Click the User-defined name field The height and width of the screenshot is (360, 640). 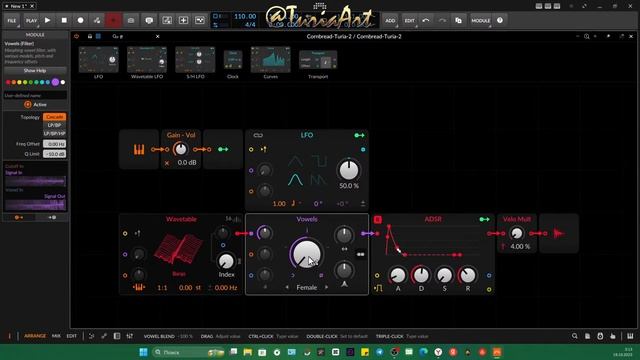(x=35, y=95)
